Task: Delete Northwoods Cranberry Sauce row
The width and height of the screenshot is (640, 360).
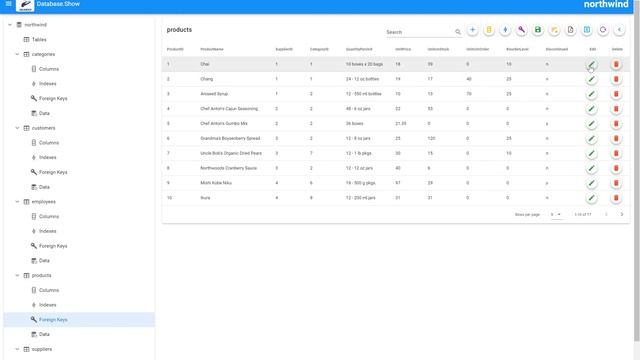Action: pyautogui.click(x=616, y=168)
